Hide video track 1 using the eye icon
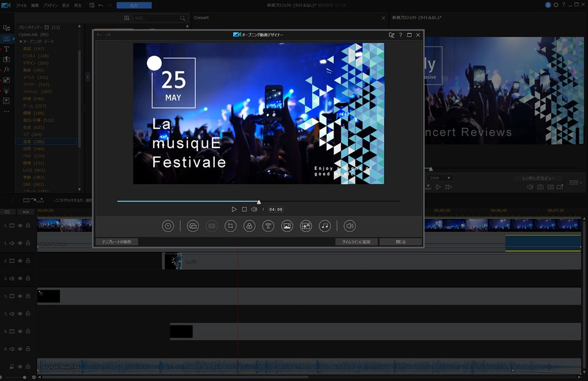This screenshot has width=588, height=381. [x=20, y=226]
